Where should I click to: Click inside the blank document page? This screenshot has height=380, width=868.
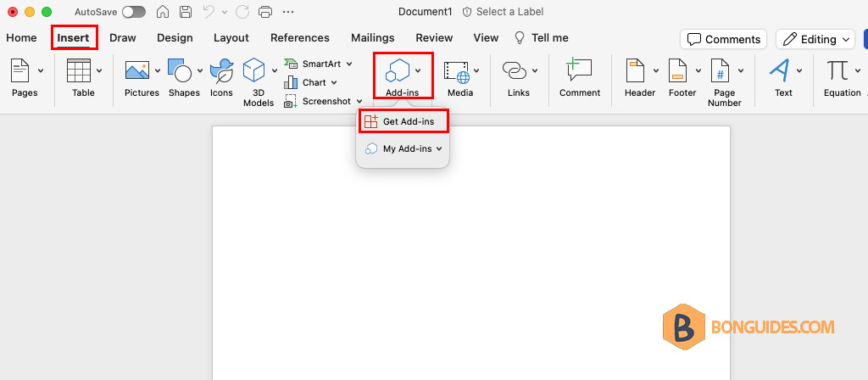click(471, 253)
